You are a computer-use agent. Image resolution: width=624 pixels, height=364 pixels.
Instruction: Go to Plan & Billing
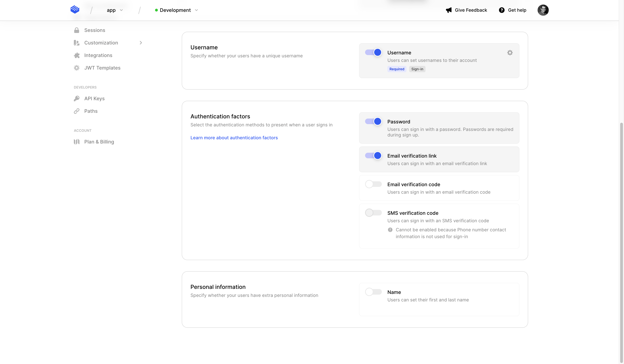coord(99,142)
